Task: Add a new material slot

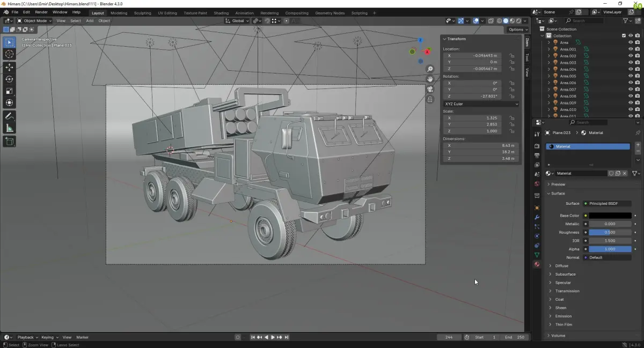Action: click(x=638, y=145)
